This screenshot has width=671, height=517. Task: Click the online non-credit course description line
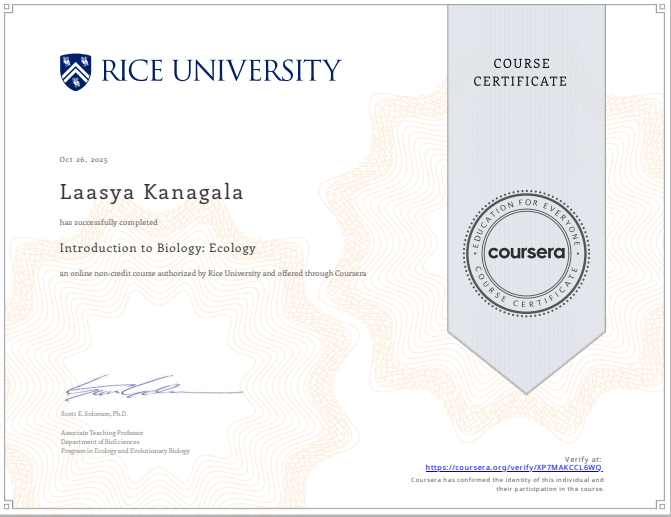click(212, 273)
